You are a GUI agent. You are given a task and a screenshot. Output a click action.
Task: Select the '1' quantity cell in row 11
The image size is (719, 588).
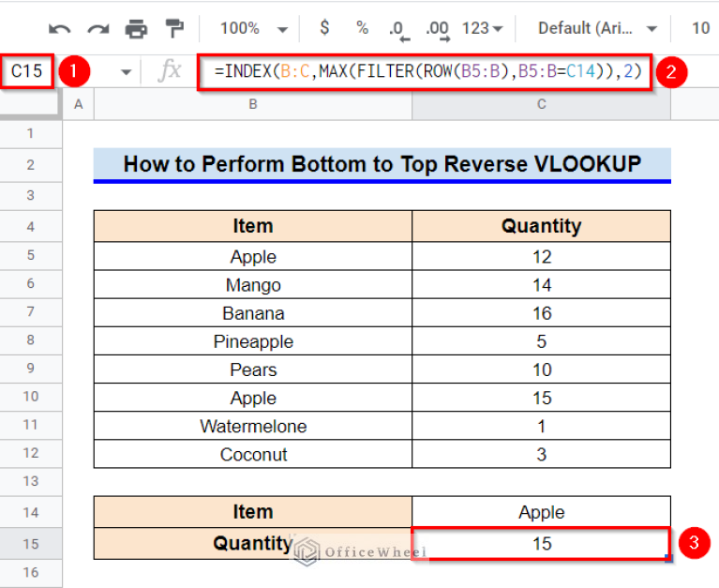pos(541,426)
